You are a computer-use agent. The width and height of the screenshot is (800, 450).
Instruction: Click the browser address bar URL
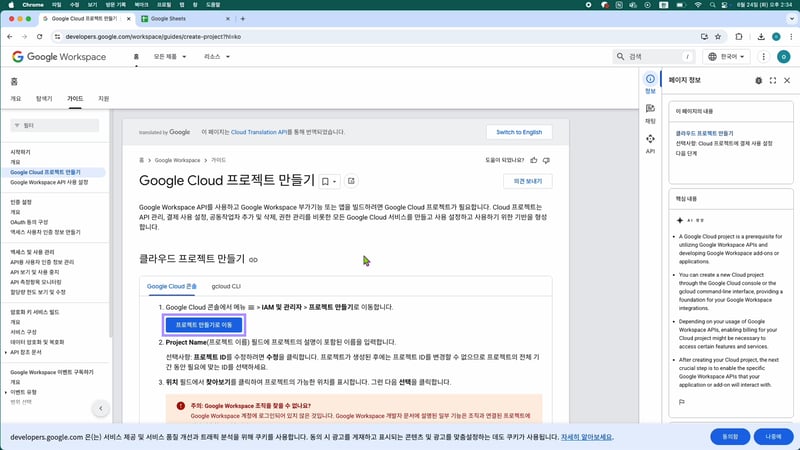pos(153,37)
